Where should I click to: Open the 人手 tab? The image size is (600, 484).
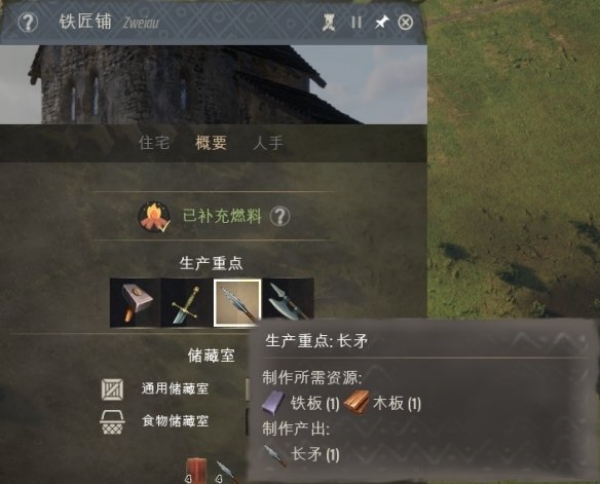pos(268,143)
